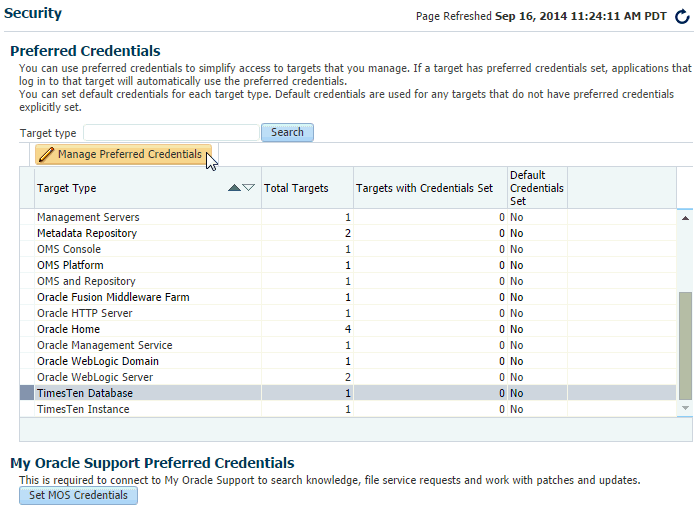Select the TimesTen Database row marker
This screenshot has width=697, height=510.
click(27, 393)
